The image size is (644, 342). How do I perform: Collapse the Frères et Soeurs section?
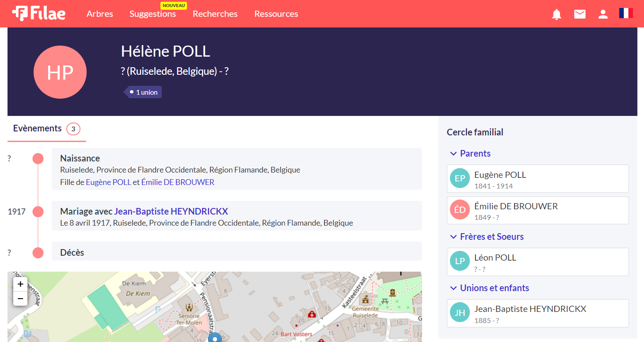[453, 237]
